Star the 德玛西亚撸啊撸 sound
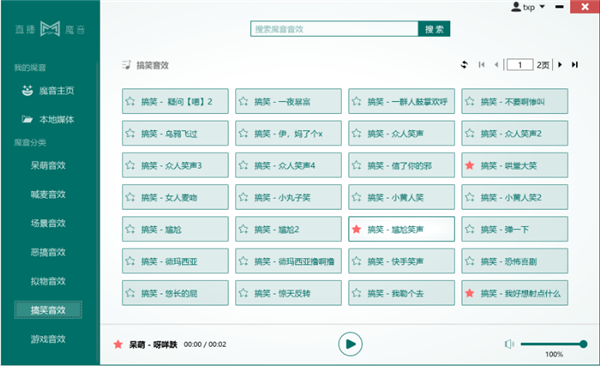Viewport: 600px width, 366px height. [x=243, y=261]
